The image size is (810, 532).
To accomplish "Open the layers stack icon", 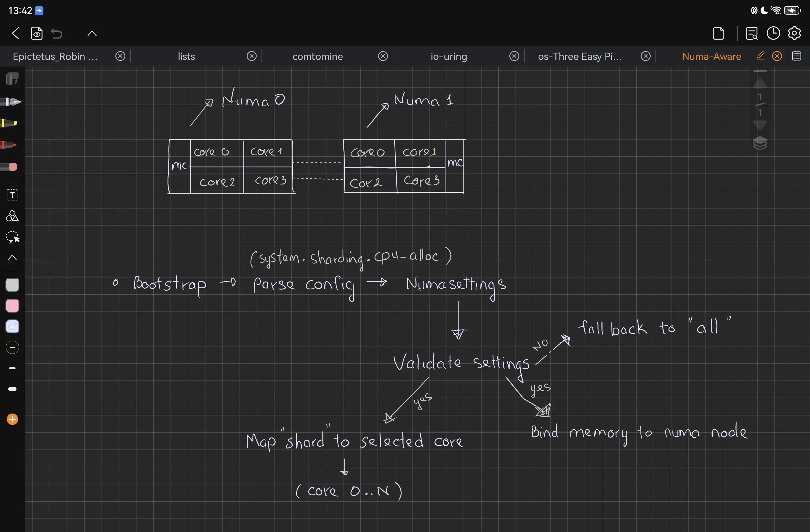I will pyautogui.click(x=760, y=143).
